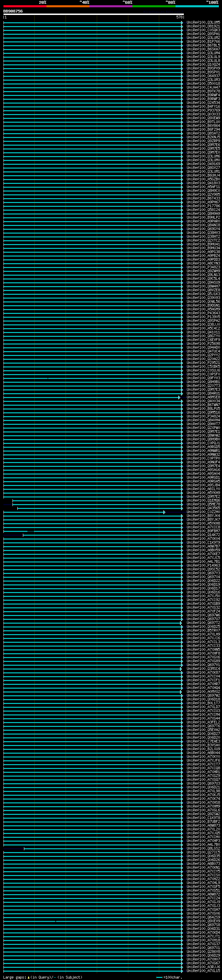Click hit label UniRef100_A9SA16
The width and height of the screenshot is (222, 980).
[203, 470]
